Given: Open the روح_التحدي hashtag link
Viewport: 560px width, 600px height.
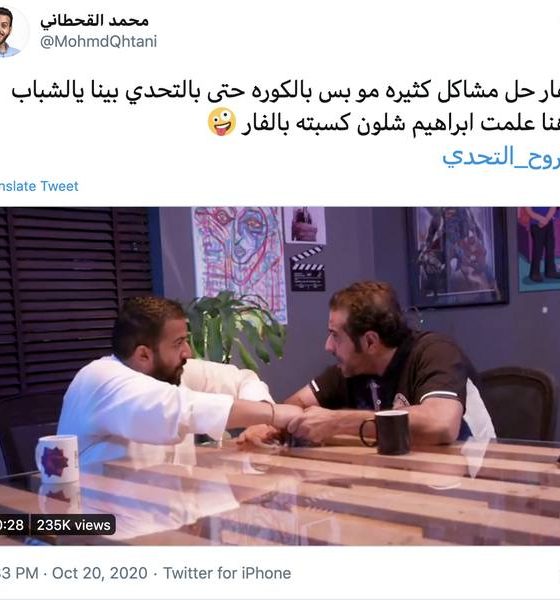Looking at the screenshot, I should click(501, 157).
